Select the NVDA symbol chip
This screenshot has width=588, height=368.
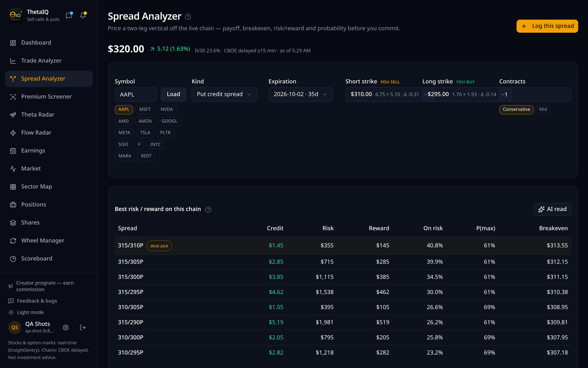(167, 110)
